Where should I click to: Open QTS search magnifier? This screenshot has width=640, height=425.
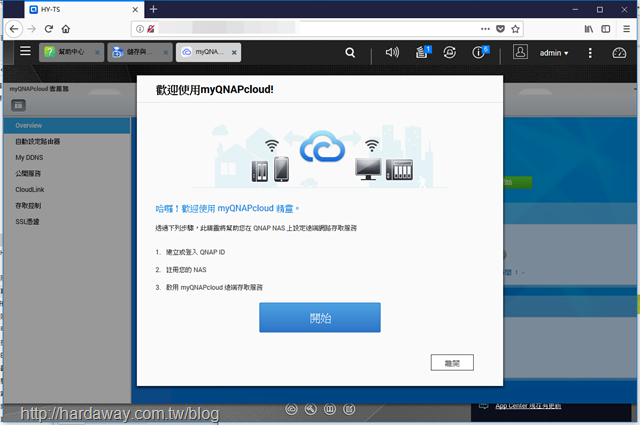coord(350,52)
